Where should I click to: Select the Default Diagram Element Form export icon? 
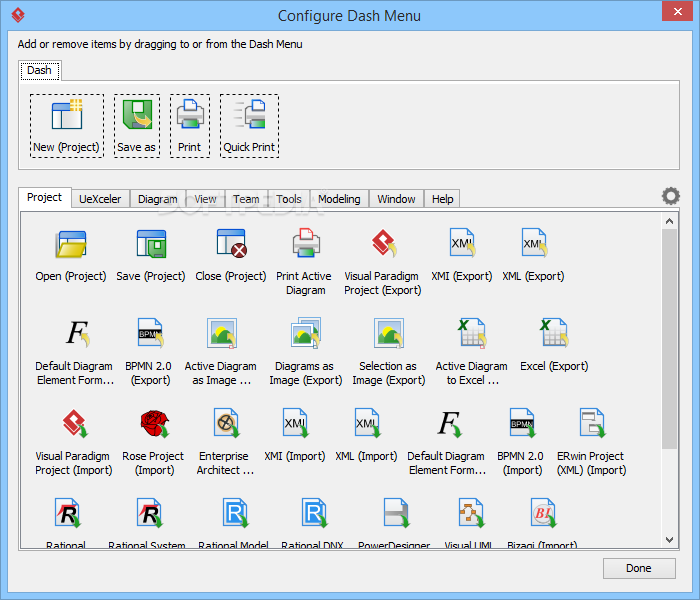78,333
